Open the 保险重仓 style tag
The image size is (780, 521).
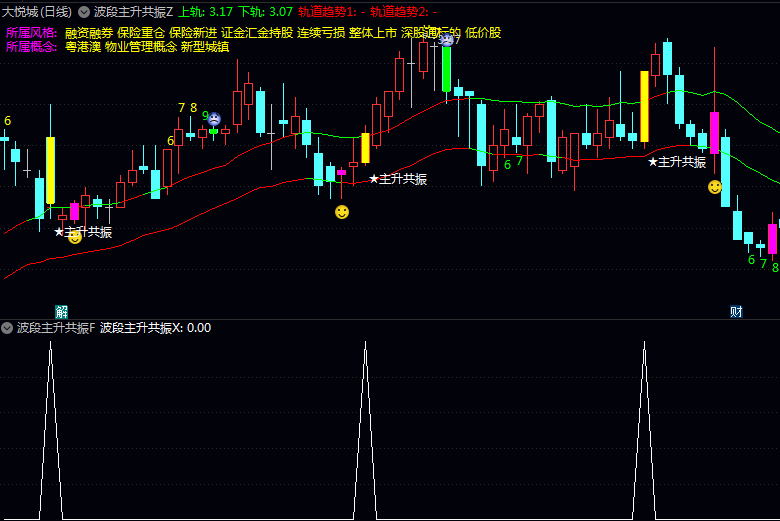click(x=141, y=33)
